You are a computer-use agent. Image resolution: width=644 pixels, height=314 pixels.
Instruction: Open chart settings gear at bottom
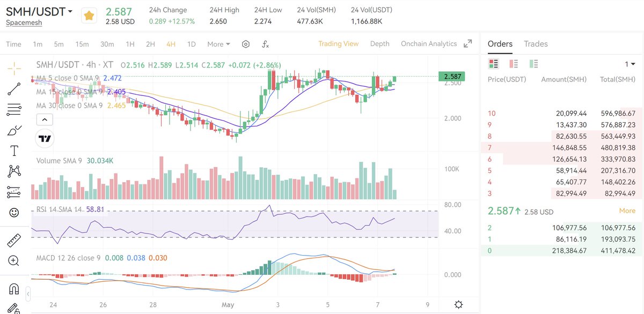[458, 304]
